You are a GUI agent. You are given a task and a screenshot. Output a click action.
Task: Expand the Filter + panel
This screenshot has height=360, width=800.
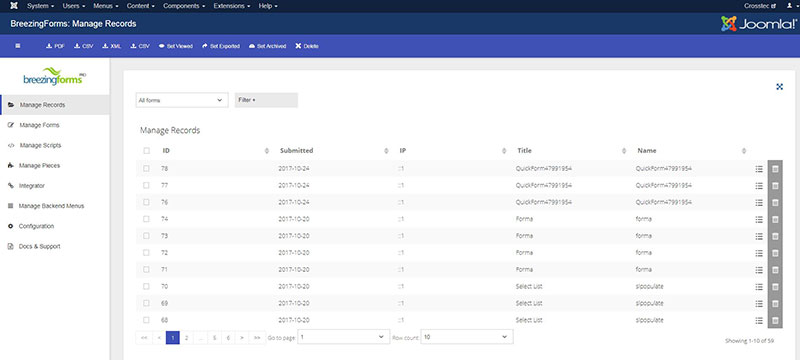coord(266,100)
